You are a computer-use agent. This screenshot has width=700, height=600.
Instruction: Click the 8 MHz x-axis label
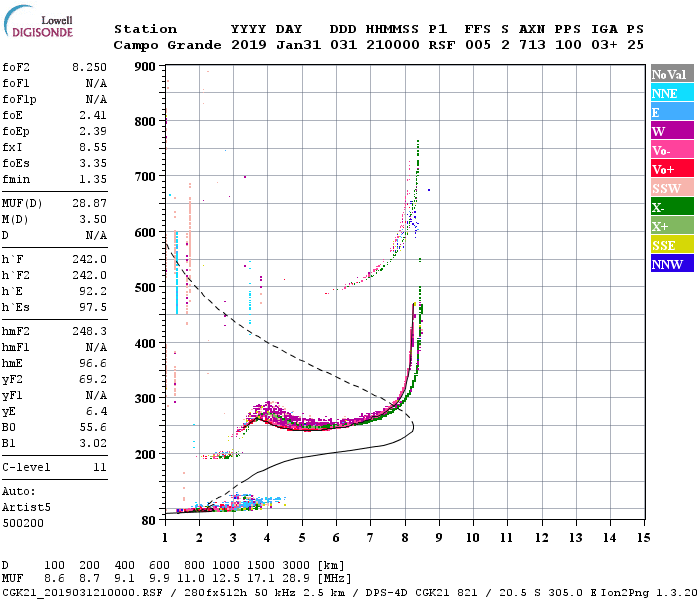[x=405, y=538]
